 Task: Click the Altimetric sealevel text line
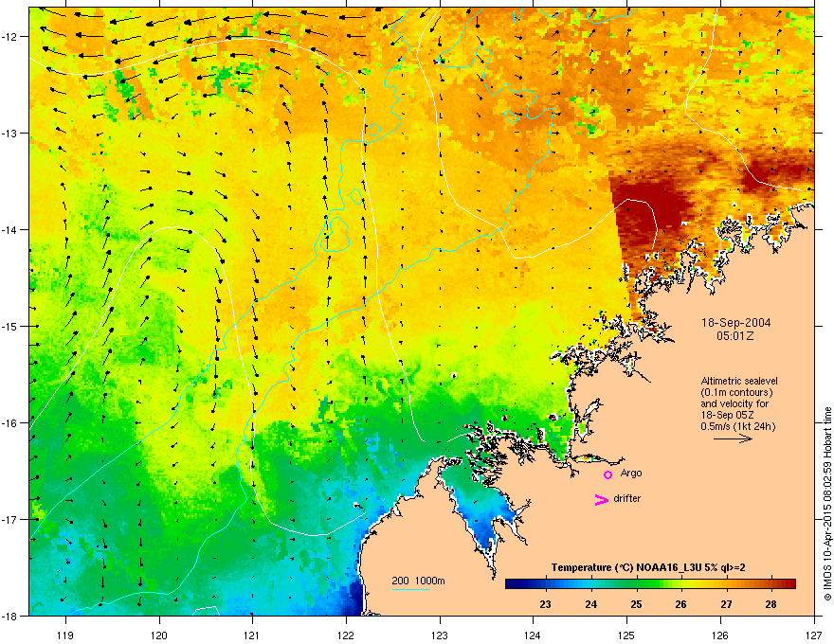coord(739,381)
